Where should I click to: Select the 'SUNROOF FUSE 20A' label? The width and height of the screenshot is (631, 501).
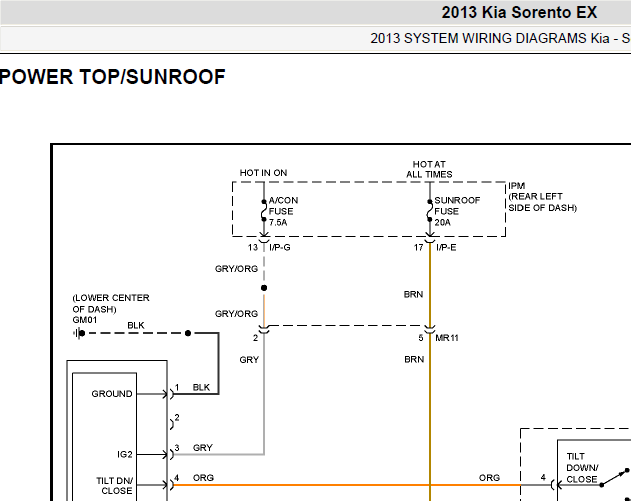457,211
